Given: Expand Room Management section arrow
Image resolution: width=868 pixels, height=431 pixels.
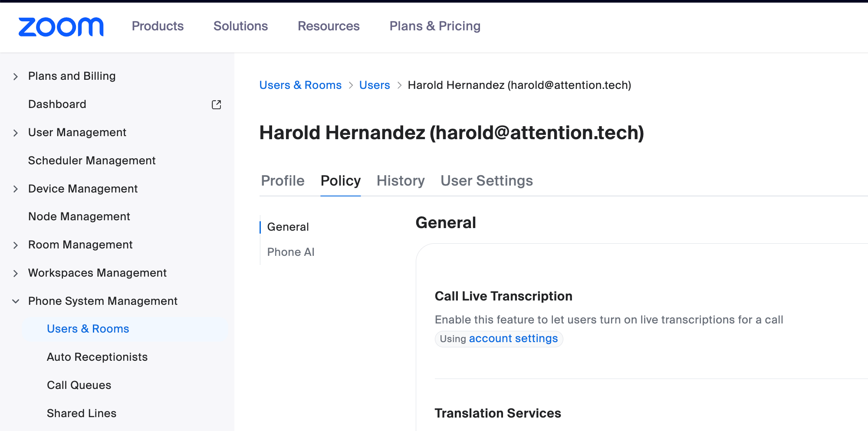Looking at the screenshot, I should point(16,245).
